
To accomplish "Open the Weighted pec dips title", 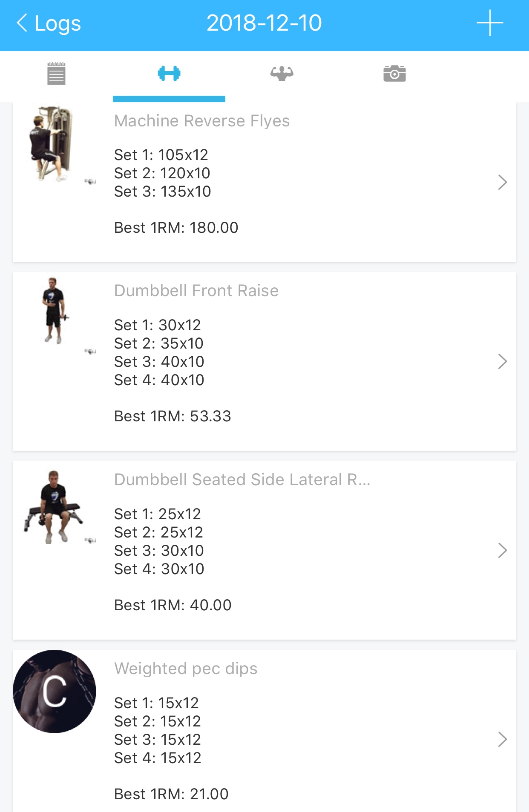I will click(186, 669).
